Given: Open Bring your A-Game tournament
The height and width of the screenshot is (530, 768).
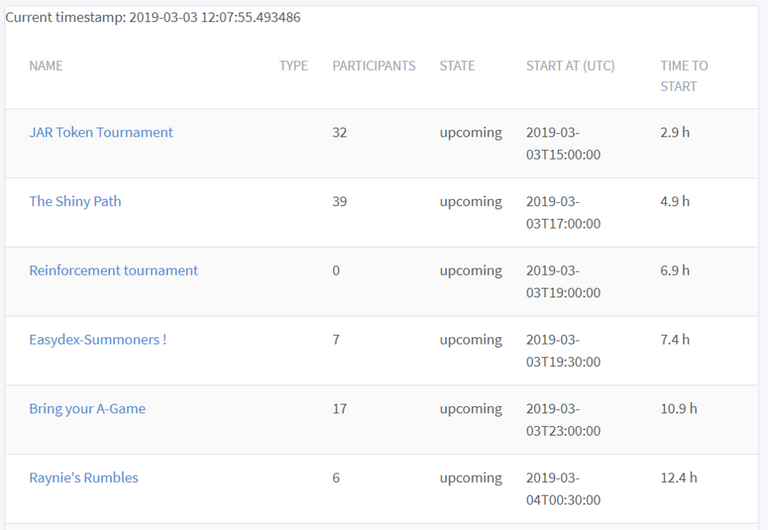Looking at the screenshot, I should coord(87,409).
